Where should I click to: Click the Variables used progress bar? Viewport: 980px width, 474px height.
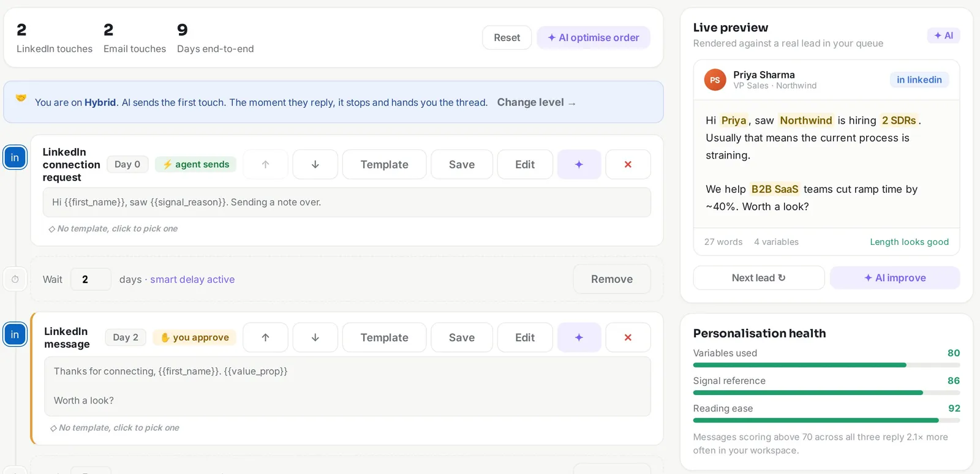(x=826, y=365)
